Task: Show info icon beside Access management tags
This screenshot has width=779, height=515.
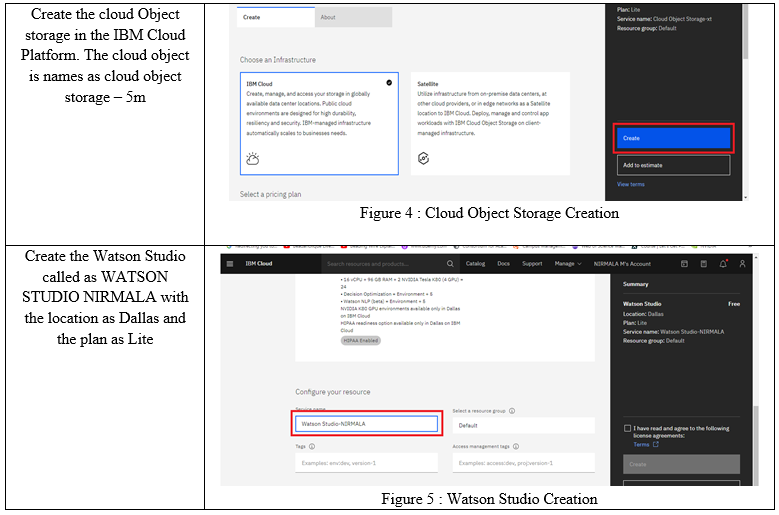Action: pyautogui.click(x=516, y=446)
